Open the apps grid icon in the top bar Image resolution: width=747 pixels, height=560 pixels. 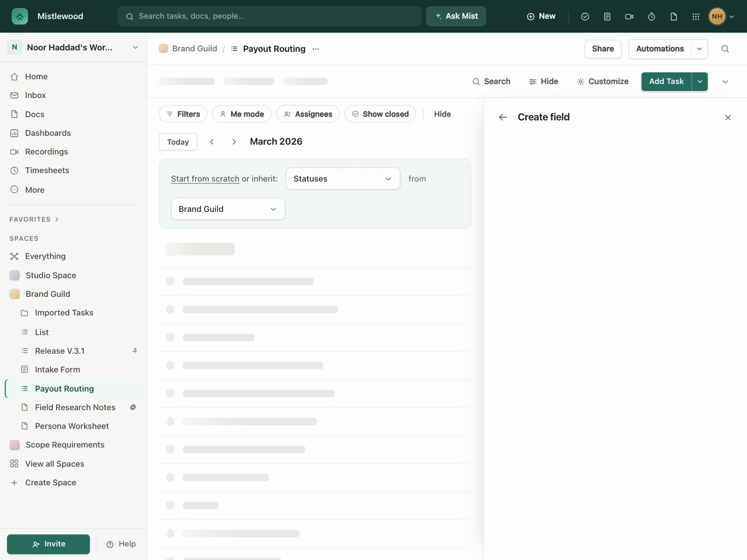696,16
